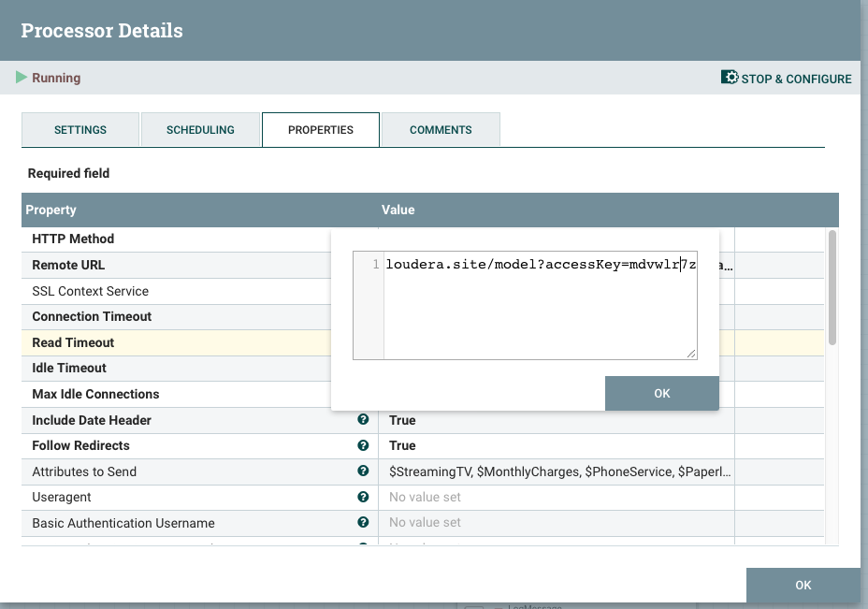Select the Properties tab
Viewport: 868px width, 609px height.
coord(321,129)
